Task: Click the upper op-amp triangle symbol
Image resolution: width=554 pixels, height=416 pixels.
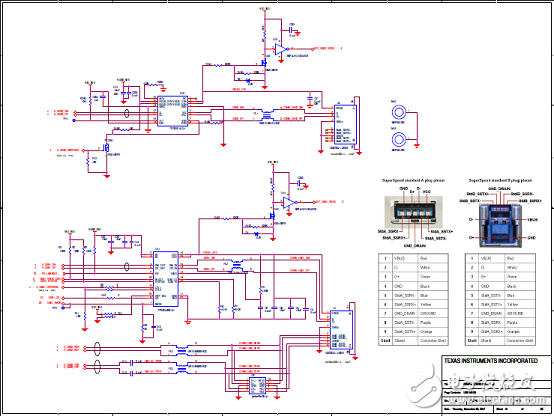Action: tap(281, 49)
